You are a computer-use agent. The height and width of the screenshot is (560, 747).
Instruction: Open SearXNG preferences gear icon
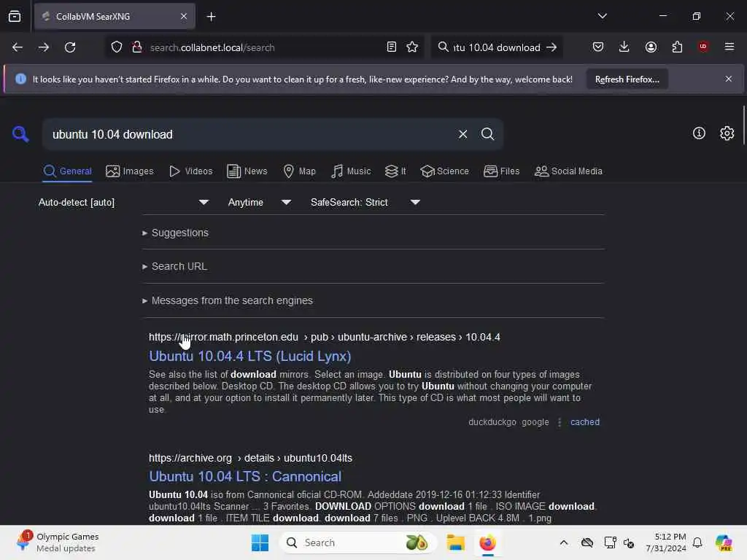click(727, 133)
